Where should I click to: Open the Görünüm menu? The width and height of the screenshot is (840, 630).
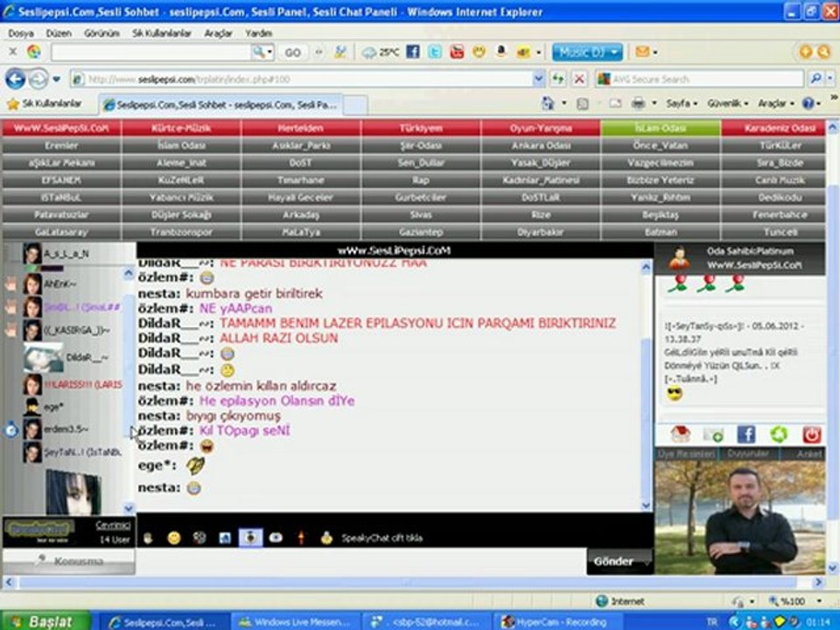[101, 33]
